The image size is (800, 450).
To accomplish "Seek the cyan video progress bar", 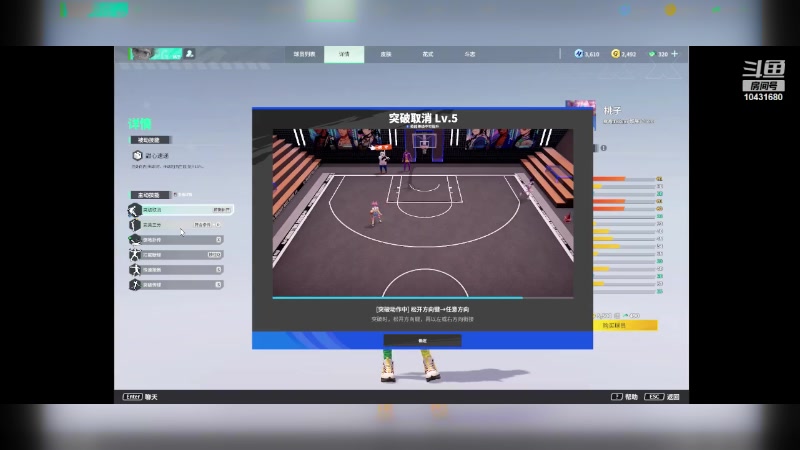I will point(423,297).
